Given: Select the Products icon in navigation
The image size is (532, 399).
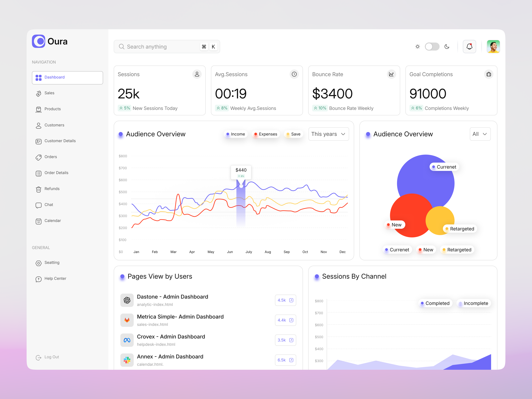Looking at the screenshot, I should click(x=39, y=109).
